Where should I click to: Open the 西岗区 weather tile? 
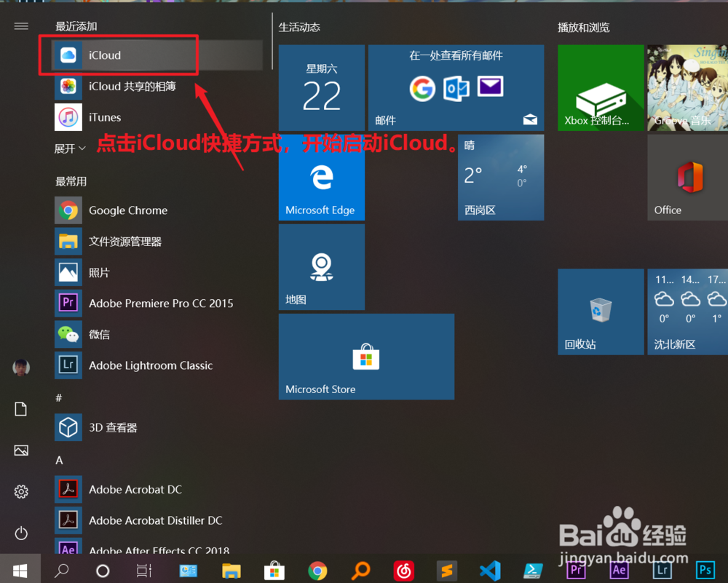(501, 178)
